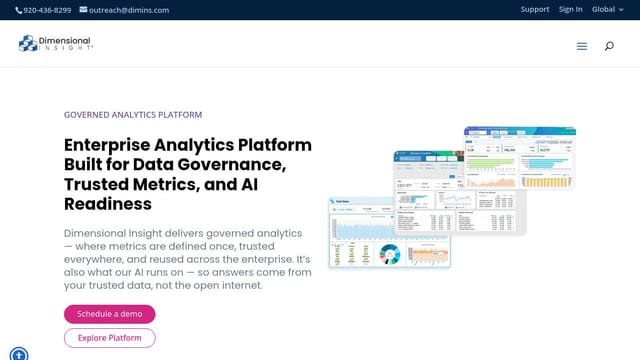Expand the Global region dropdown

click(x=607, y=9)
